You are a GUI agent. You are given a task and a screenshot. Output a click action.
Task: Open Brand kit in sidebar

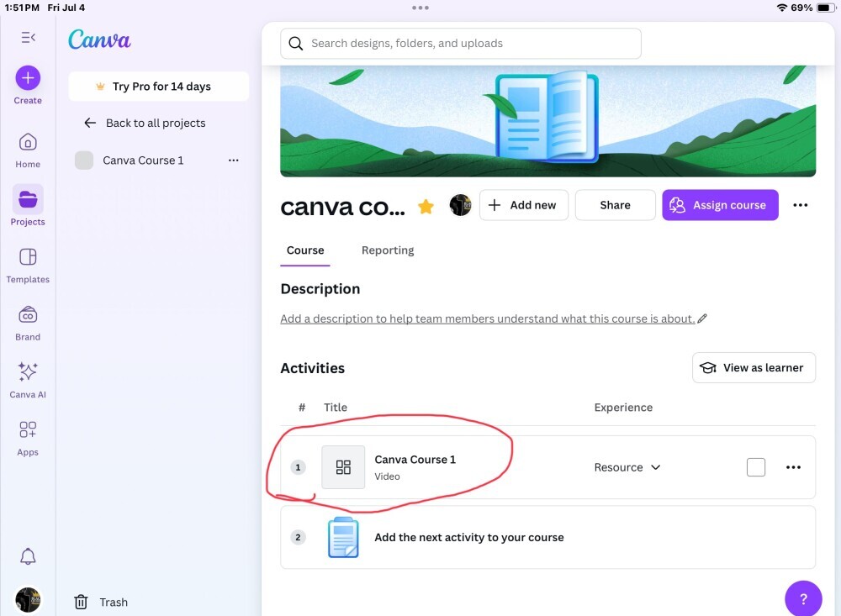28,323
